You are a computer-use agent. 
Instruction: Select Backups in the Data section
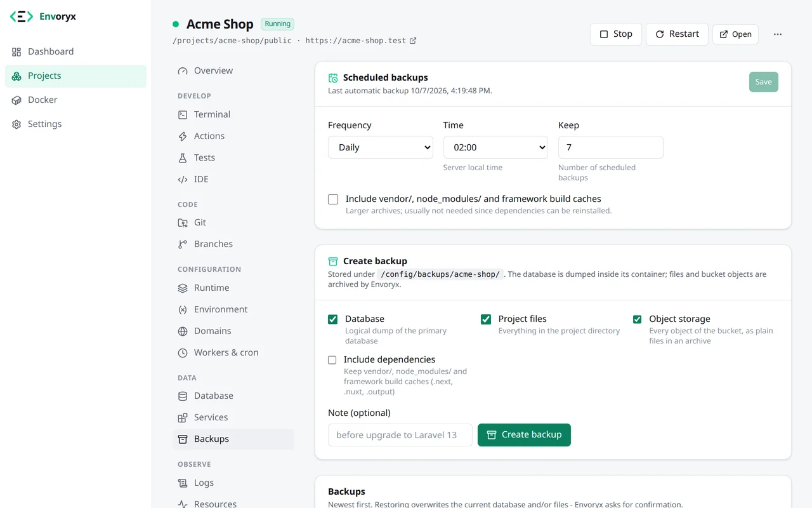233,439
